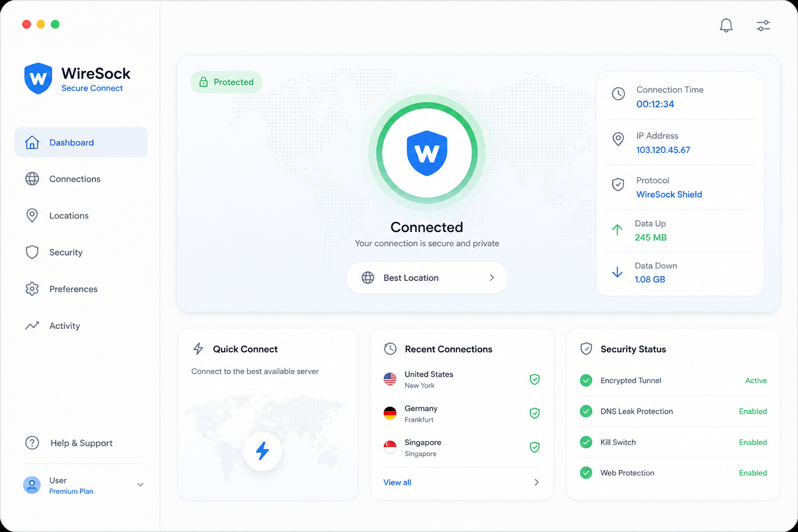The height and width of the screenshot is (532, 798).
Task: Click the connection time 00:12:34
Action: 655,104
